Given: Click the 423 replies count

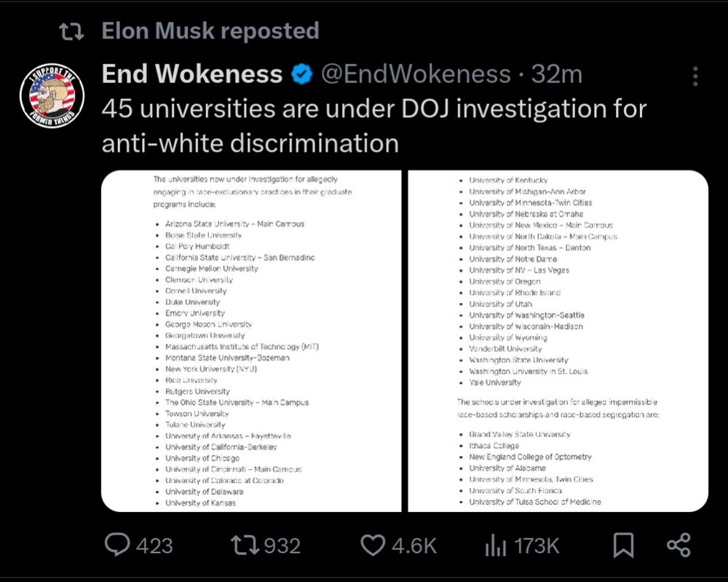Looking at the screenshot, I should (154, 546).
